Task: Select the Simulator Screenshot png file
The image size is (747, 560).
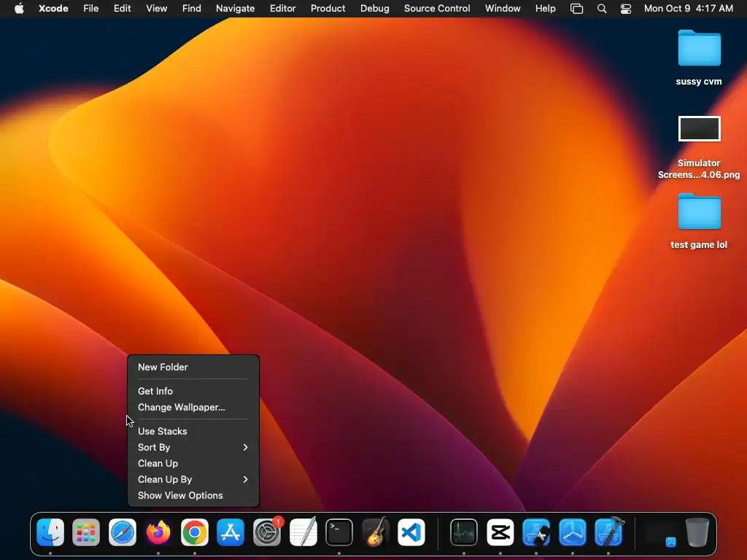Action: [699, 147]
